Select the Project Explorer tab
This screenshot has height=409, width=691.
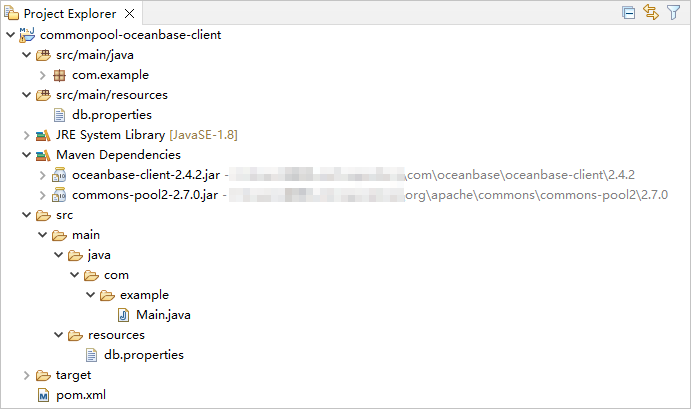click(x=68, y=14)
